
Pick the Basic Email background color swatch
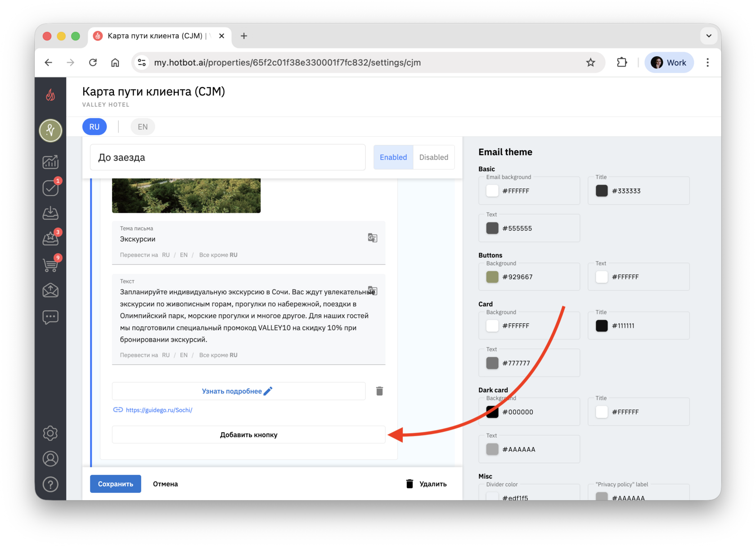492,191
